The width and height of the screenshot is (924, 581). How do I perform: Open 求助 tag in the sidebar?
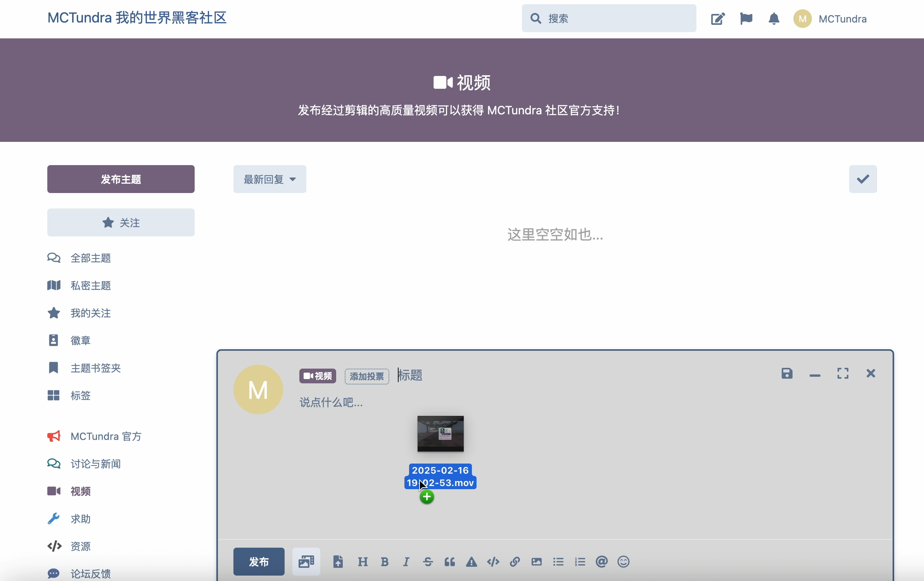(x=80, y=519)
